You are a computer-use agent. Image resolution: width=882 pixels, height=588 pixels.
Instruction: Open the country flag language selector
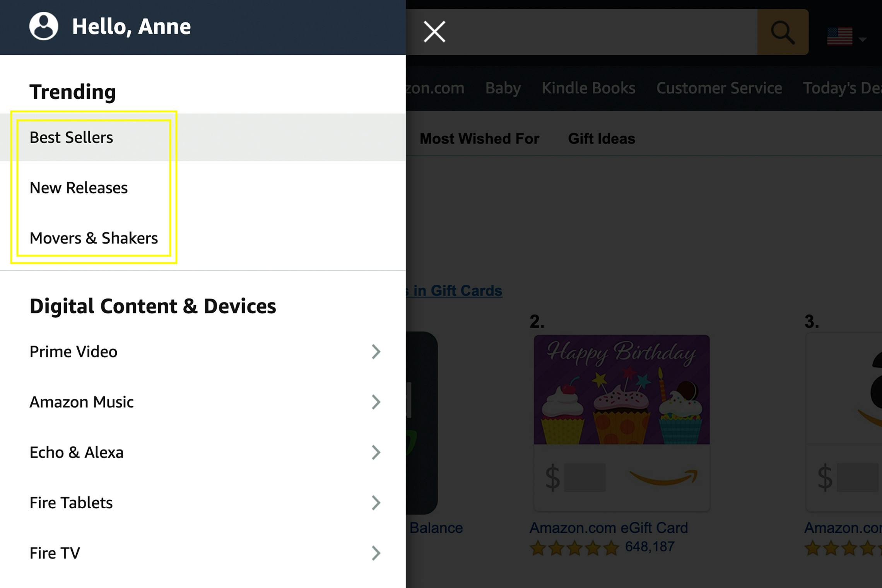[845, 37]
